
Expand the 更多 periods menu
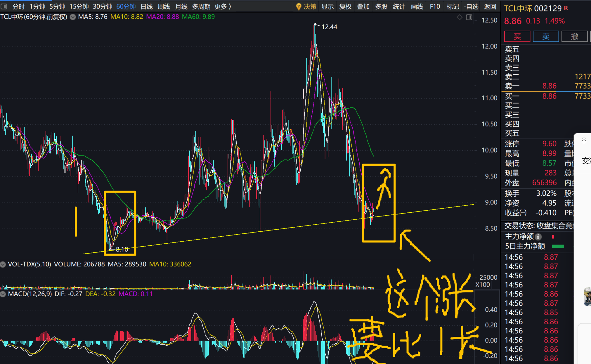click(223, 6)
